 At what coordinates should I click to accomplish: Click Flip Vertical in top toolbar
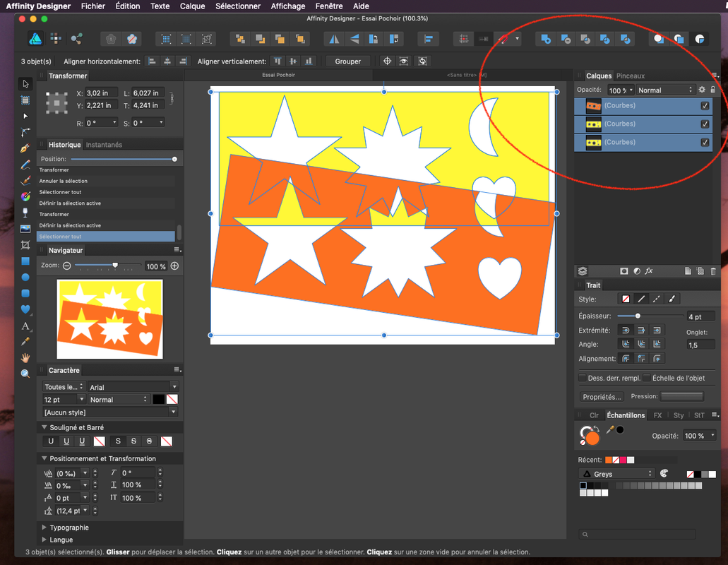coord(354,39)
